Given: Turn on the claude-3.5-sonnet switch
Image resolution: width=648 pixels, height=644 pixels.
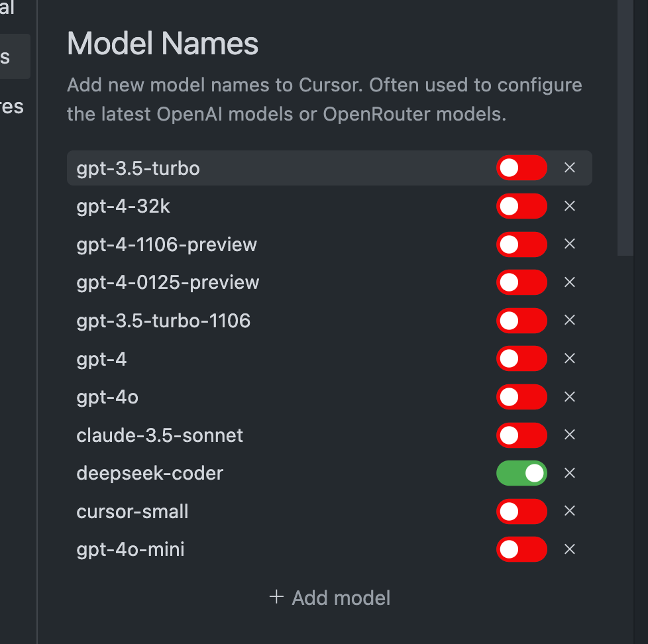Looking at the screenshot, I should 521,435.
